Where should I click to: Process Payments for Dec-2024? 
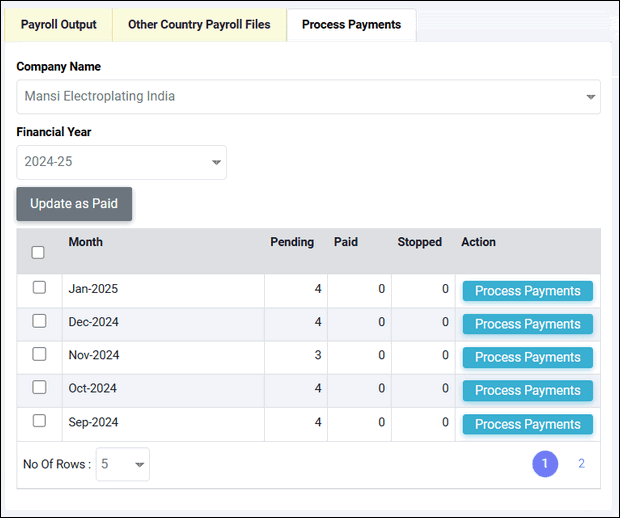(x=527, y=324)
